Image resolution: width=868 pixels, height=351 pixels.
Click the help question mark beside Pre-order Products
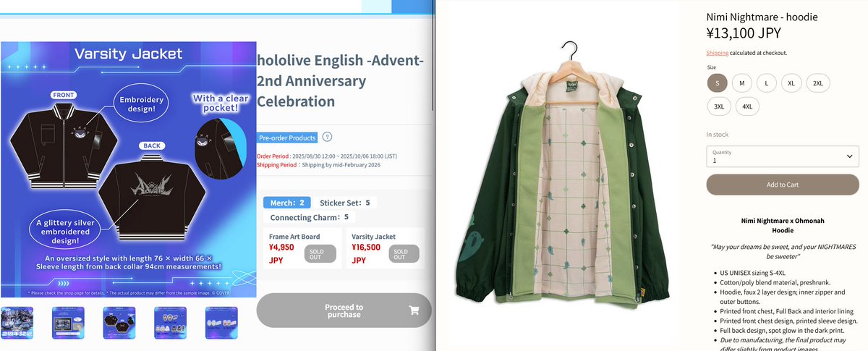327,137
